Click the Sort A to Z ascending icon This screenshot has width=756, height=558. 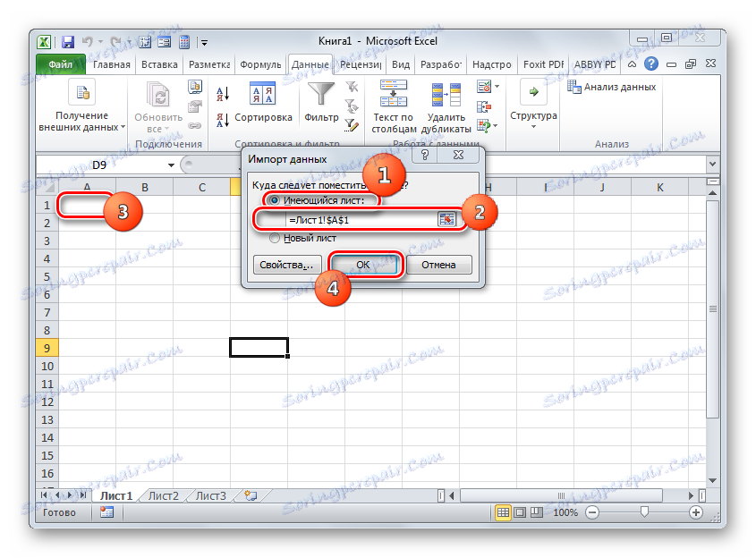222,94
